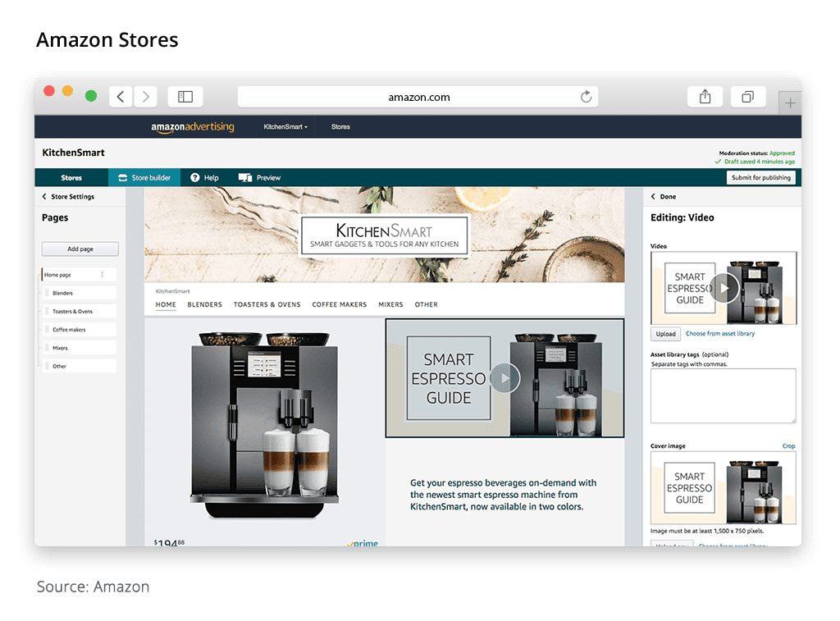
Task: Click the Preview devices icon
Action: pyautogui.click(x=245, y=178)
